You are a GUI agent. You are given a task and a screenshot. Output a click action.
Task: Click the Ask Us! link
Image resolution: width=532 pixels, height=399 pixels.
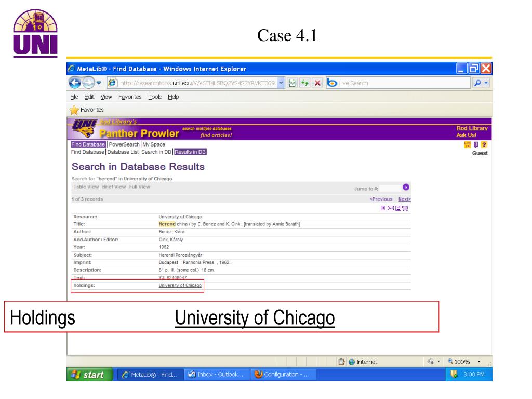tap(466, 135)
